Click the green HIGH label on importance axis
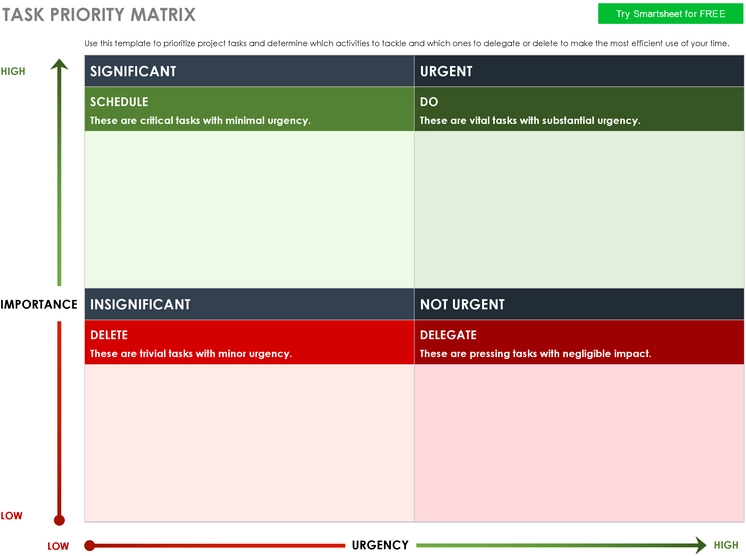 pyautogui.click(x=13, y=71)
